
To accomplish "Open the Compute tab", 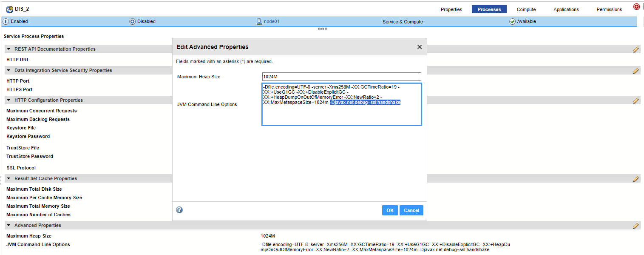I will pyautogui.click(x=526, y=9).
